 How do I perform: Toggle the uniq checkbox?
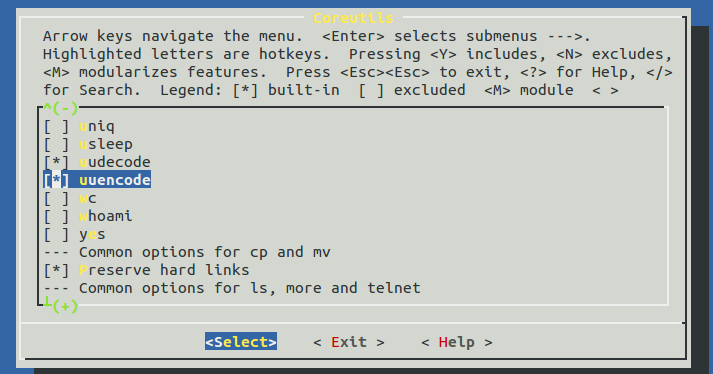pyautogui.click(x=56, y=126)
